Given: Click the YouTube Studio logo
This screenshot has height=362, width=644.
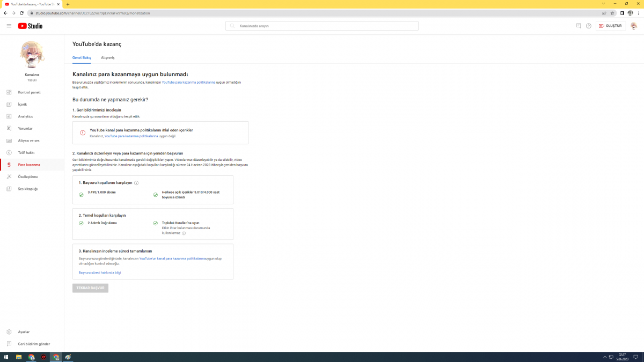Looking at the screenshot, I should point(30,26).
